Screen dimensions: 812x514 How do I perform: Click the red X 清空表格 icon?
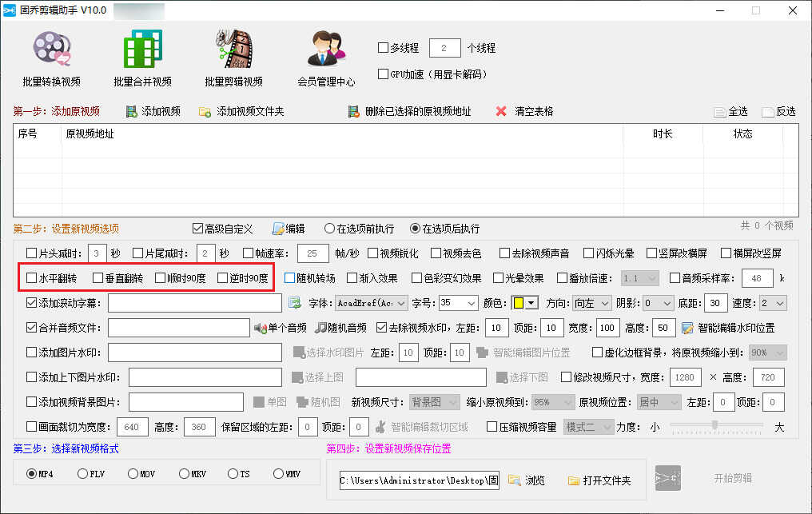click(x=501, y=111)
